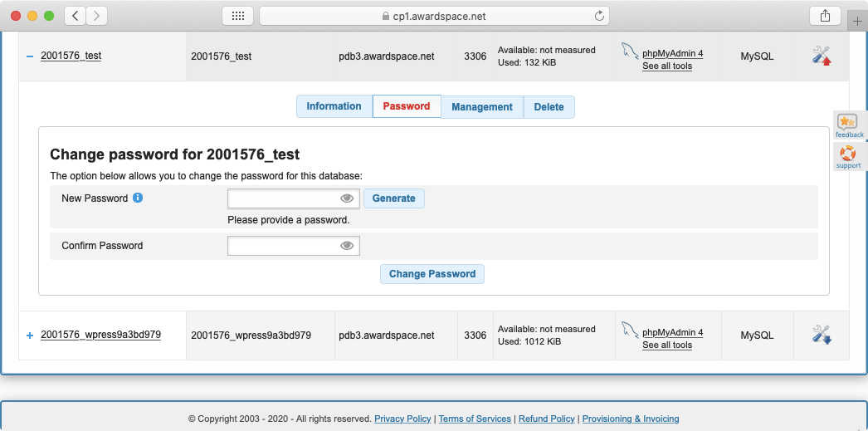Show New Password text with eye icon
The image size is (868, 431).
[348, 198]
